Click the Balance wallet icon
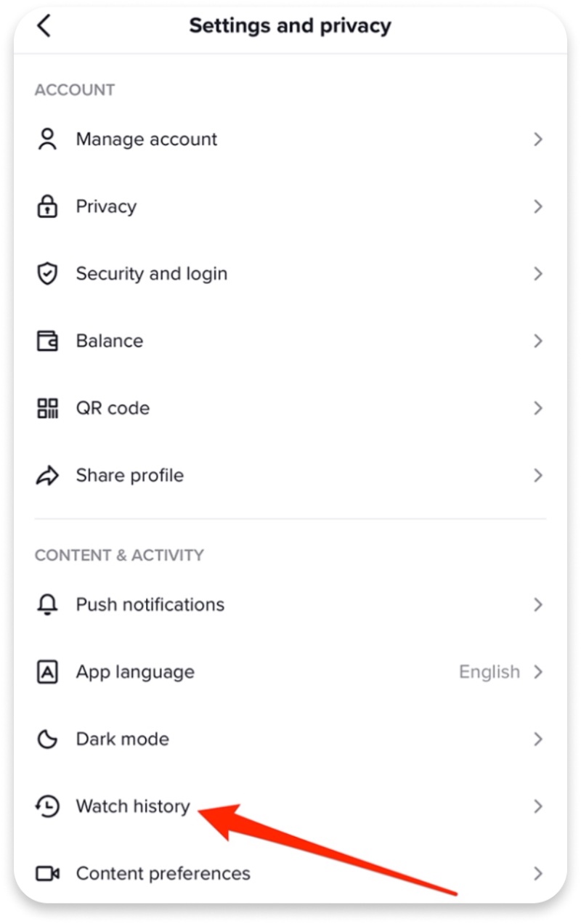The height and width of the screenshot is (924, 581). [47, 341]
